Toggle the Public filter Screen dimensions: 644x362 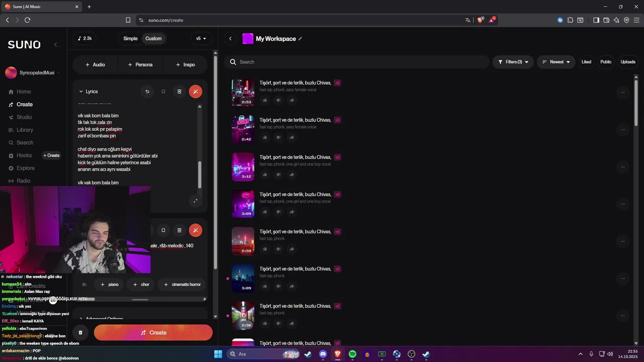(606, 62)
